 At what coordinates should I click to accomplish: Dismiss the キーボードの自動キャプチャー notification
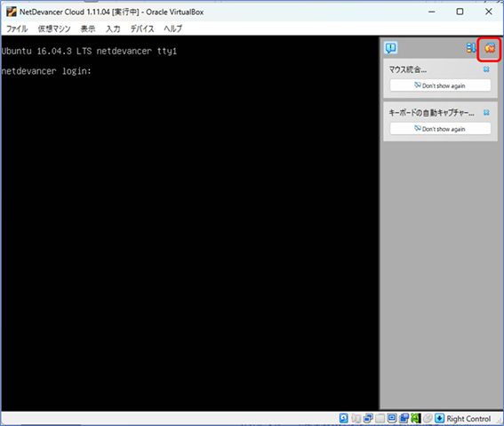pyautogui.click(x=486, y=113)
